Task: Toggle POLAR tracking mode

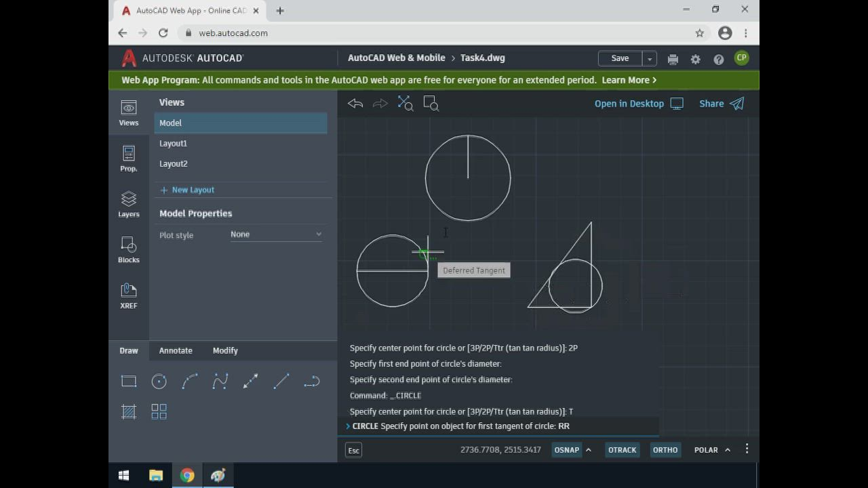Action: click(x=706, y=450)
